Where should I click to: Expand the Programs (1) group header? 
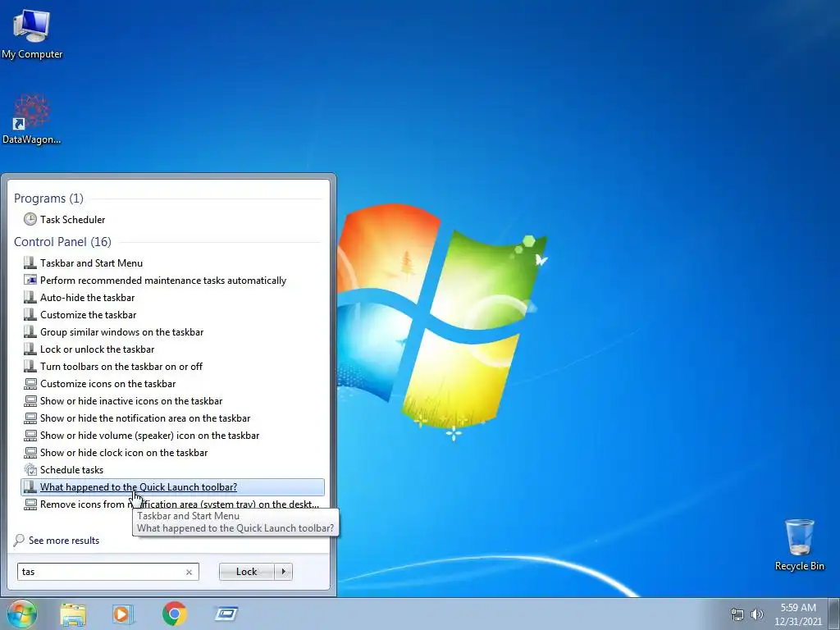48,199
